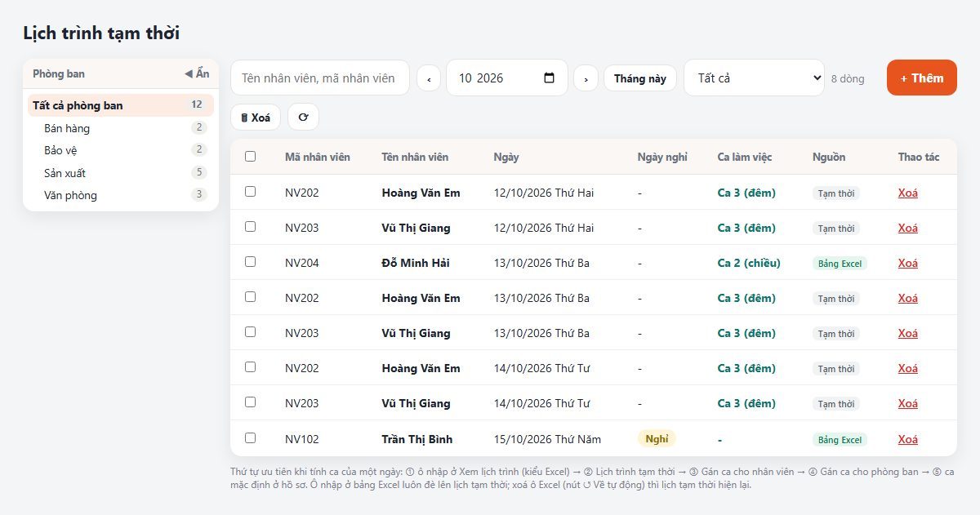This screenshot has width=980, height=515.
Task: Click the 'Ngày nghỉ' column header
Action: click(662, 157)
